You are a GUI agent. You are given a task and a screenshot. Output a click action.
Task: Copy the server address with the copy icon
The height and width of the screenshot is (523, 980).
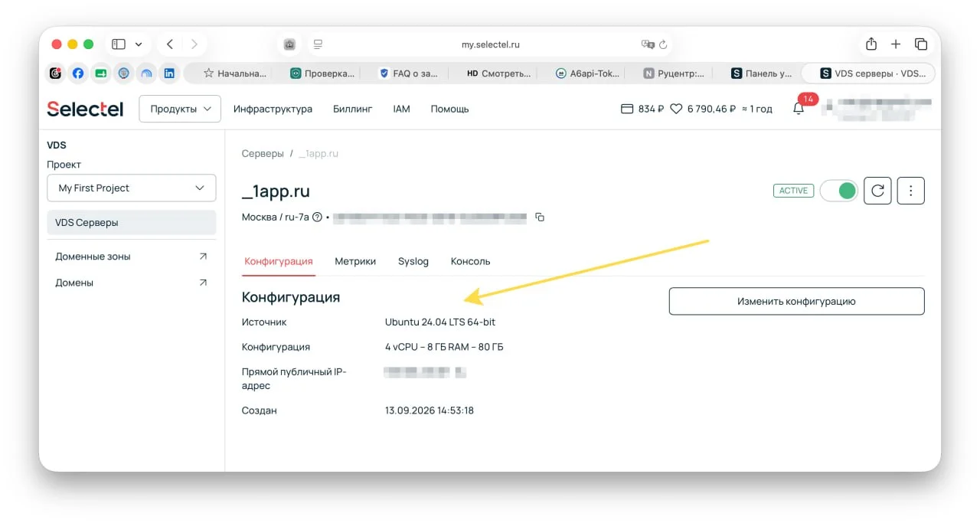[x=540, y=217]
